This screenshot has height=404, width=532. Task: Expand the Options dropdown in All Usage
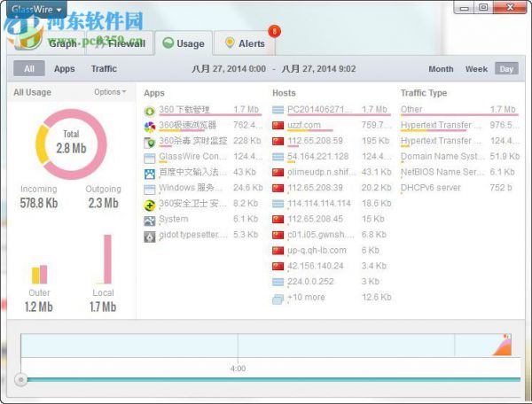[x=110, y=92]
